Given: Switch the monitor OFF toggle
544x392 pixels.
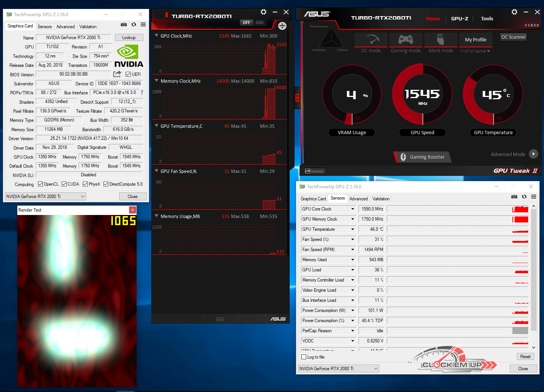Looking at the screenshot, I should coord(246,23).
